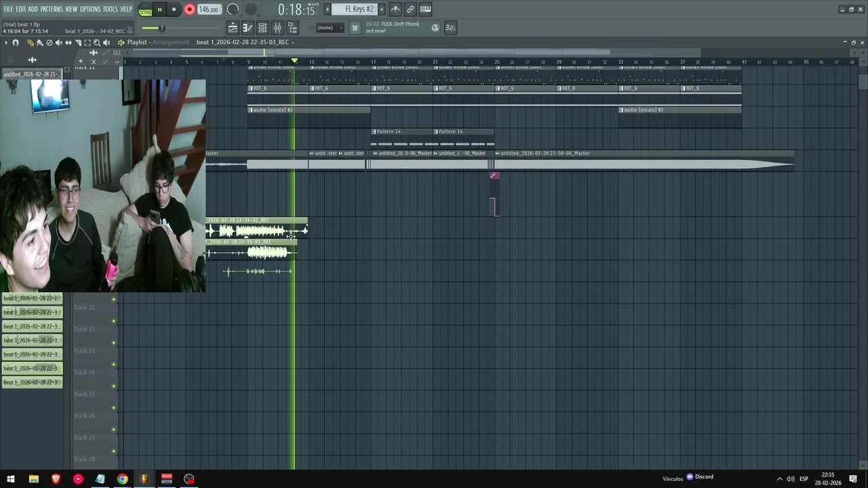
Task: Select the Playback speaker tool
Action: [106, 42]
